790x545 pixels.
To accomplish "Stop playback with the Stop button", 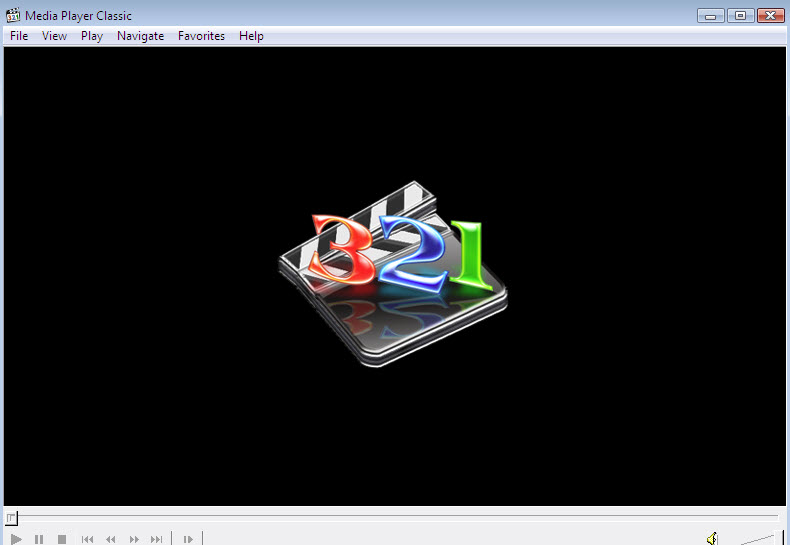I will pos(62,539).
